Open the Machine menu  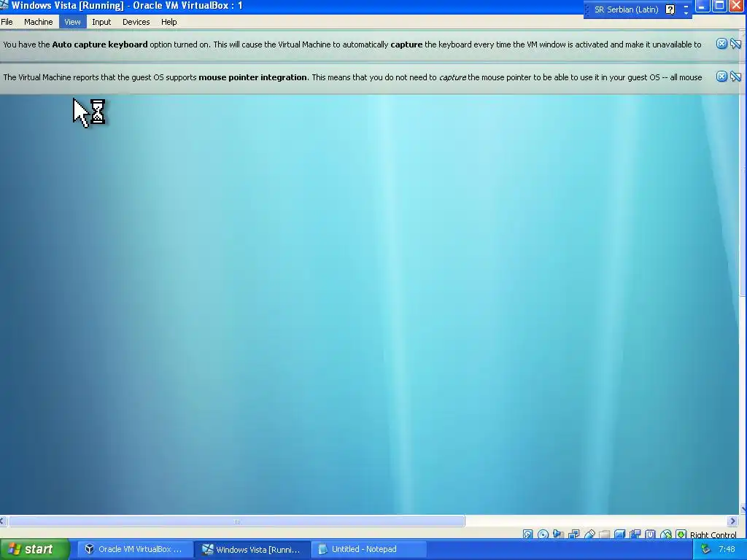pos(38,22)
